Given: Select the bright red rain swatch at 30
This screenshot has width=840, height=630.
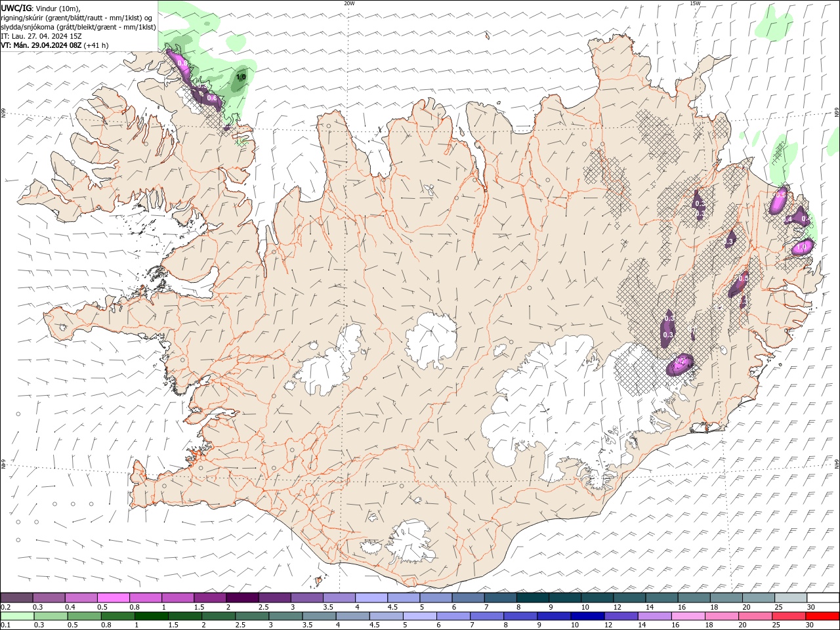Looking at the screenshot, I should [x=823, y=616].
